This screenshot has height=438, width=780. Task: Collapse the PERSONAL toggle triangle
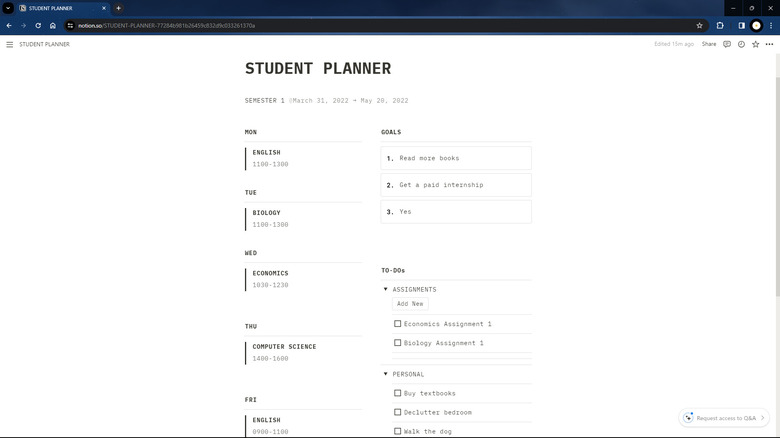[386, 374]
